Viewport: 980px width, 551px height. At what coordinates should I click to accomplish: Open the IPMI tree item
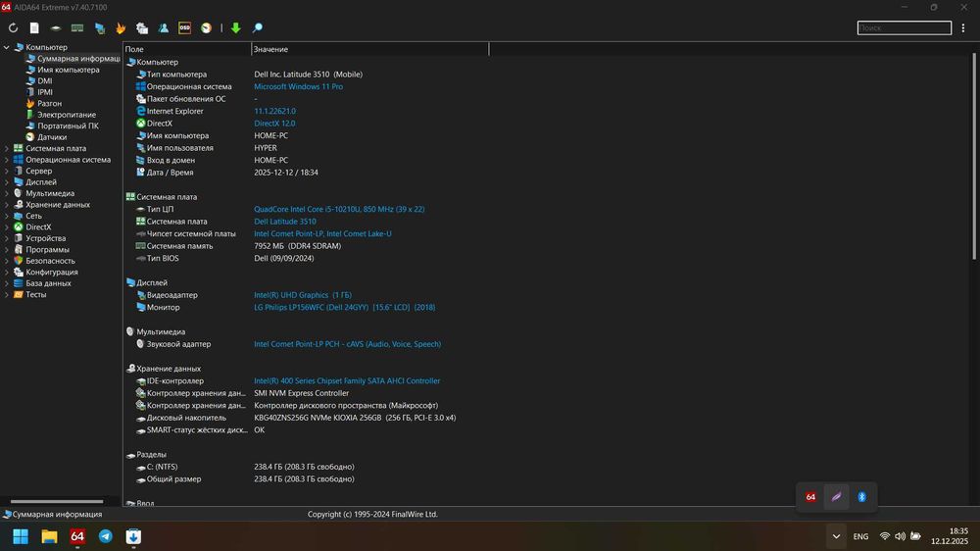[39, 92]
